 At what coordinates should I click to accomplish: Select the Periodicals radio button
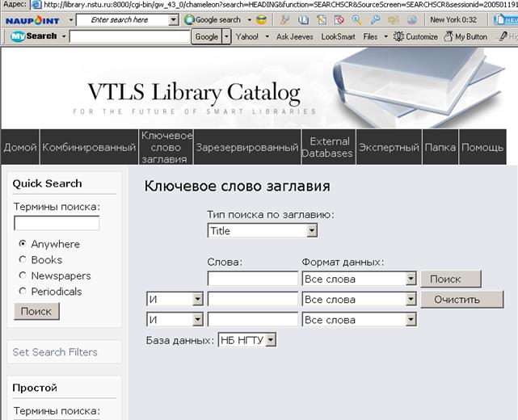click(x=23, y=292)
